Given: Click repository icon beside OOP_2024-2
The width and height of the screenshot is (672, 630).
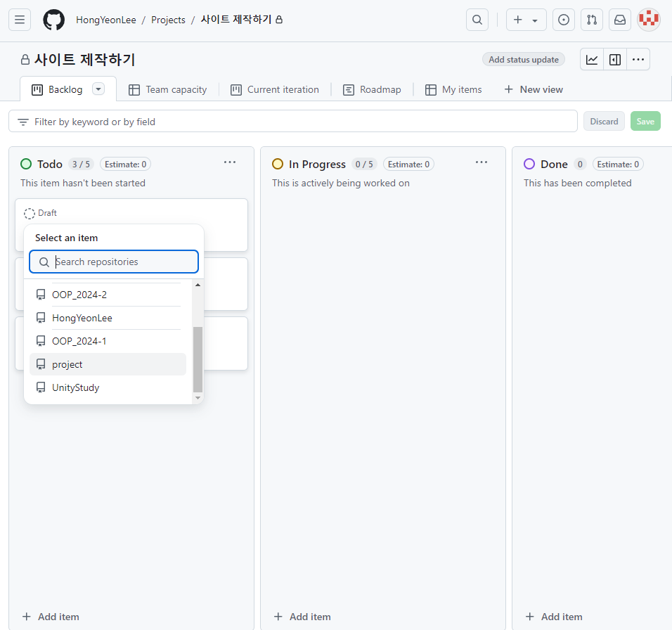Looking at the screenshot, I should point(41,295).
